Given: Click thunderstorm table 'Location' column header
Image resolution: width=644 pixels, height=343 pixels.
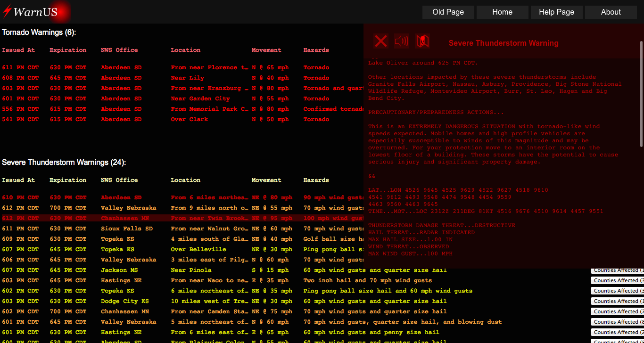Looking at the screenshot, I should (186, 180).
